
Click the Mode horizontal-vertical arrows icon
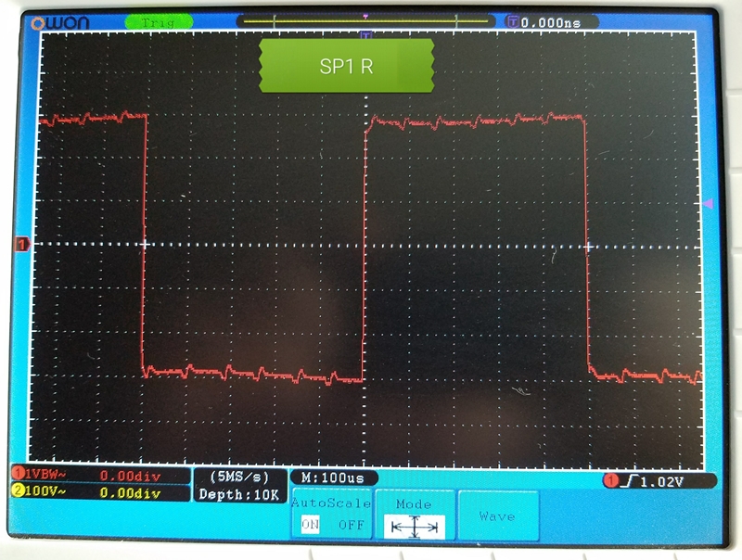coord(415,526)
